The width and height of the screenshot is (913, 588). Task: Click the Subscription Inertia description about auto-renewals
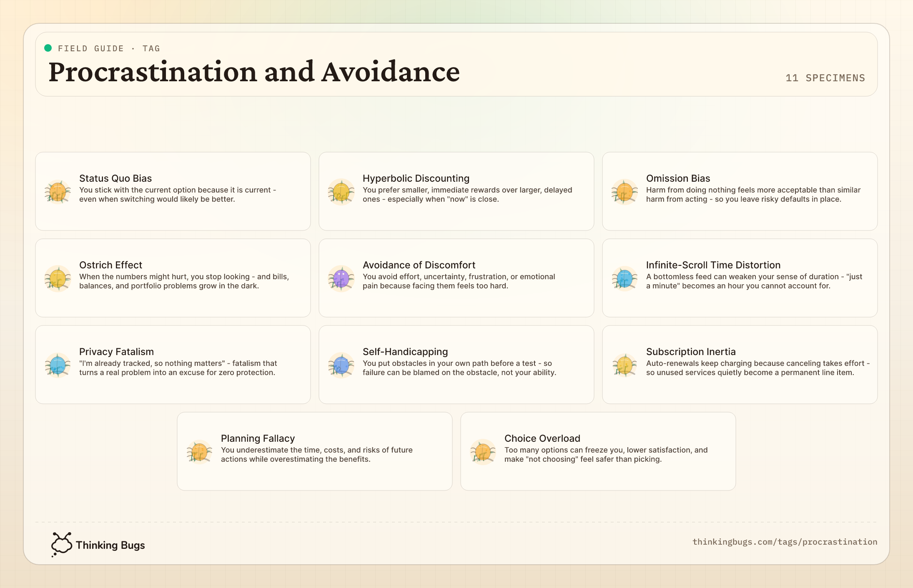758,368
